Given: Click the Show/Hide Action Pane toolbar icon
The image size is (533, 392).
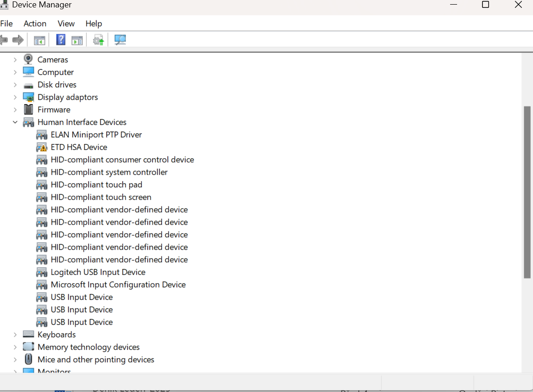Looking at the screenshot, I should pyautogui.click(x=77, y=40).
